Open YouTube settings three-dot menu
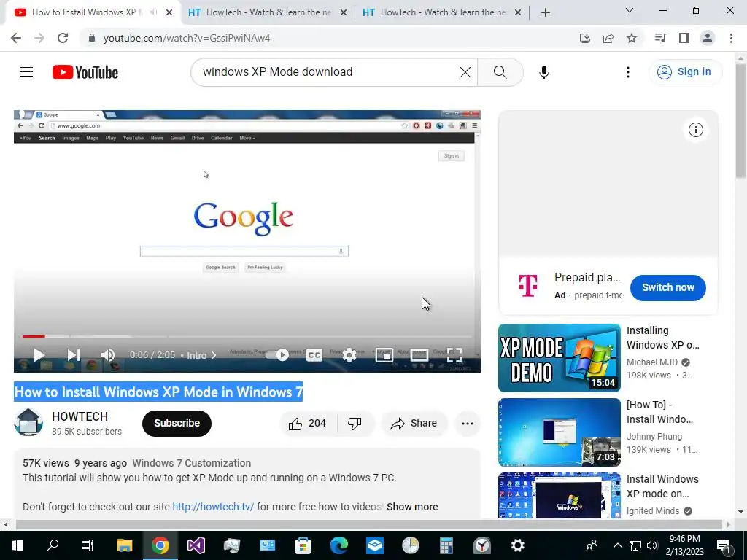 (628, 72)
